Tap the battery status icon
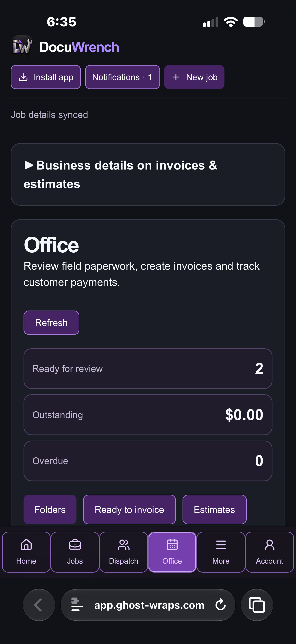The height and width of the screenshot is (644, 296). (254, 22)
